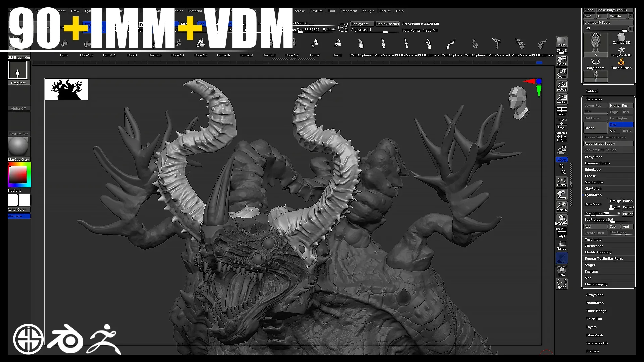Click the AAHalf view icon

tap(561, 99)
